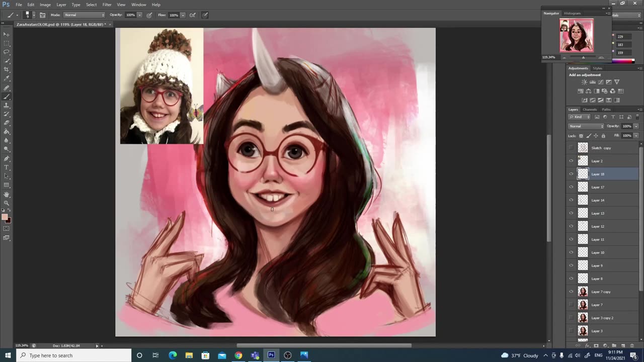Open brush Flow slider dropdown arrow
This screenshot has width=644, height=362.
pos(183,15)
